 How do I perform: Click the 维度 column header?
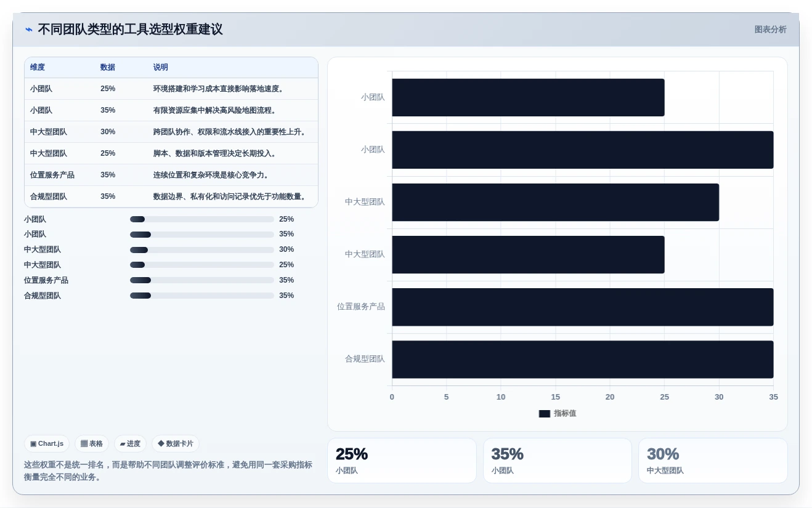(x=38, y=67)
